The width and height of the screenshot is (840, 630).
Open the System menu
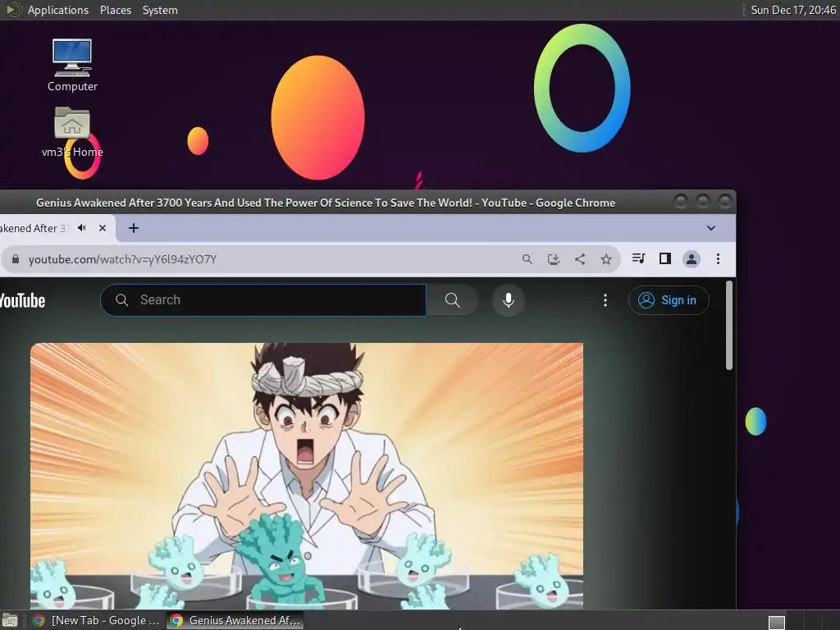[x=160, y=10]
